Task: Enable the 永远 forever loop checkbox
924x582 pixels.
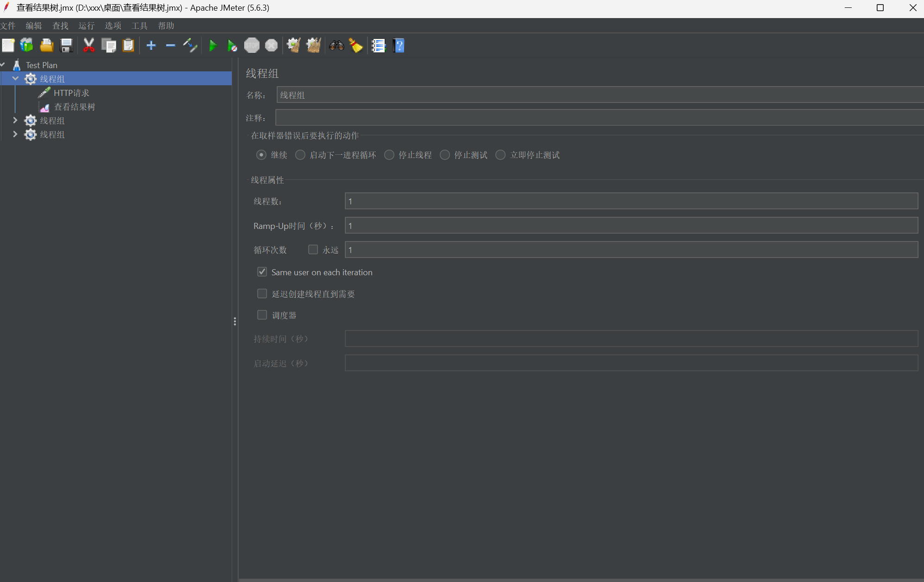Action: coord(313,250)
